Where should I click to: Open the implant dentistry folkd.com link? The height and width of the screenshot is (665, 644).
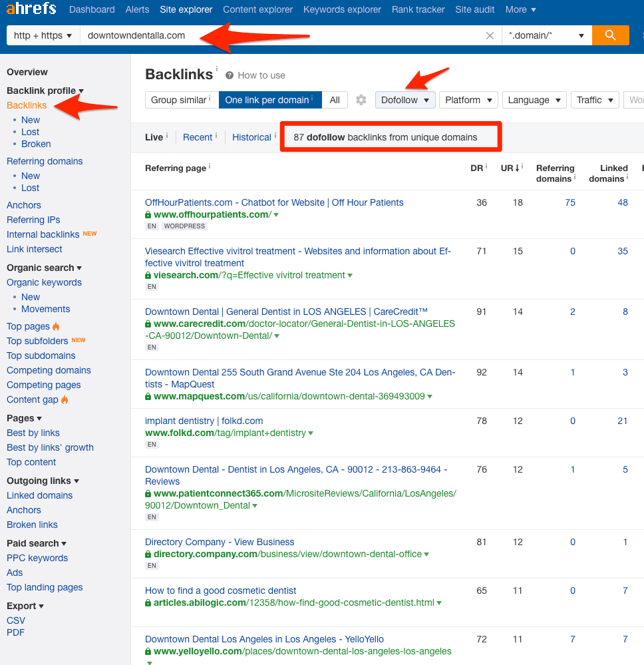(204, 421)
